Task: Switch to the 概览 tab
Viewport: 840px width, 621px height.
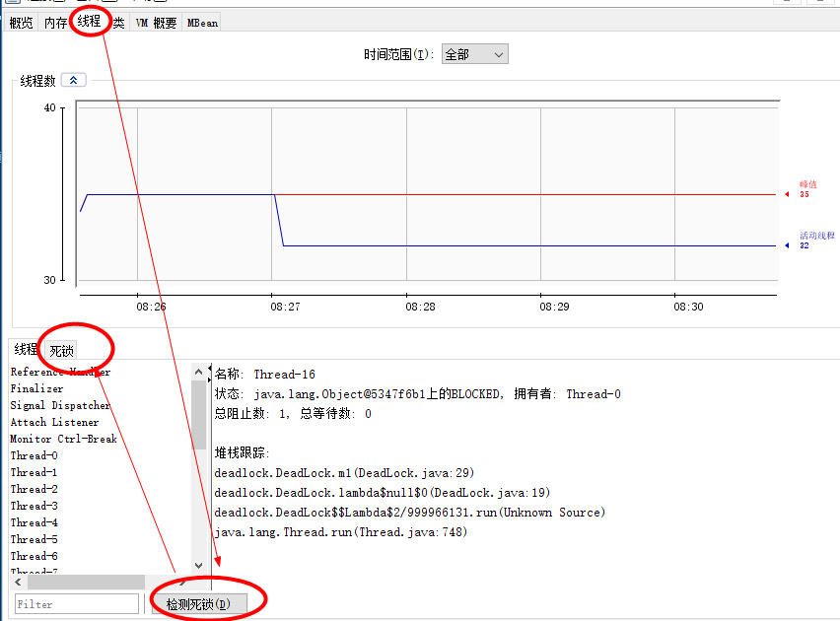Action: point(20,22)
